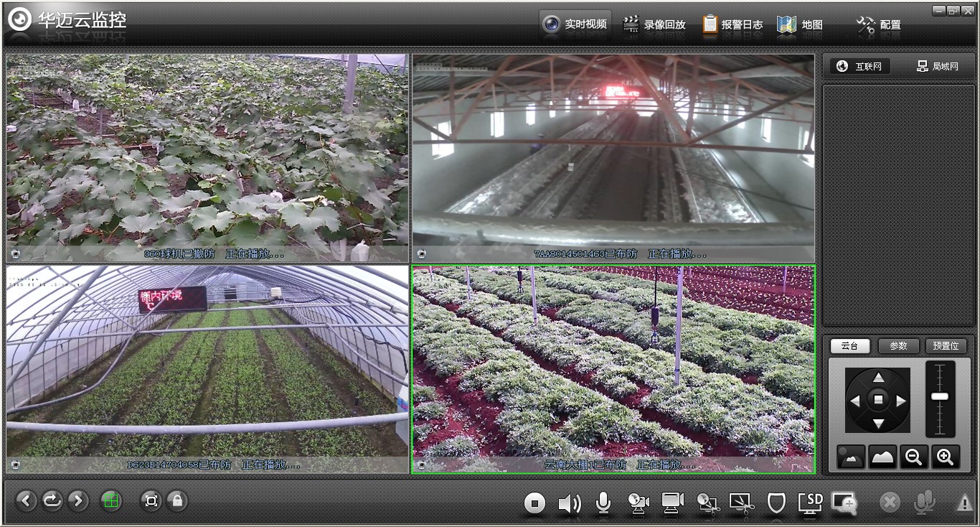Screen dimensions: 980x527
Task: Click the shield arming icon
Action: point(776,503)
